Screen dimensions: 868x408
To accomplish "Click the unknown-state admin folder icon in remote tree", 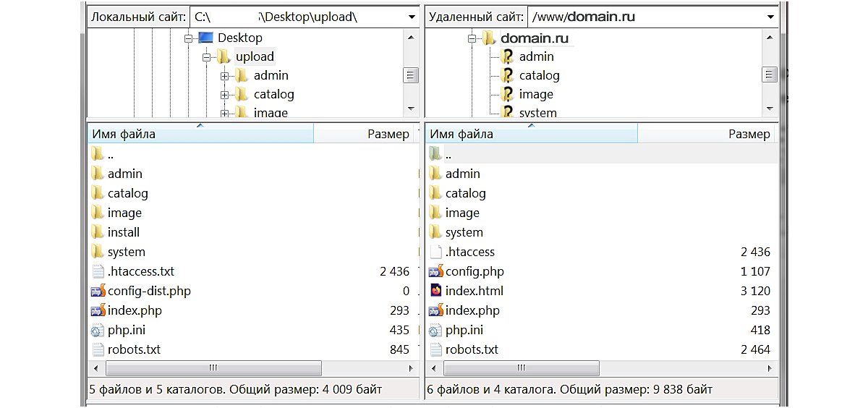I will click(x=507, y=56).
